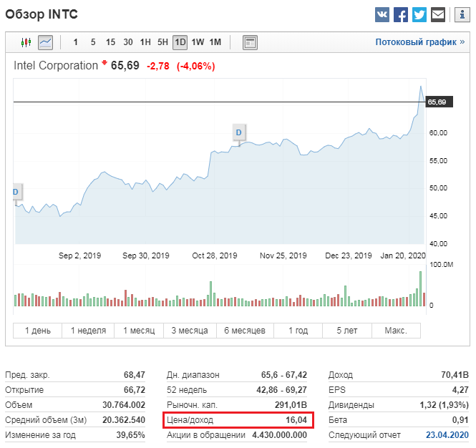The height and width of the screenshot is (448, 476).
Task: Select the 1 minute interval
Action: click(x=76, y=42)
